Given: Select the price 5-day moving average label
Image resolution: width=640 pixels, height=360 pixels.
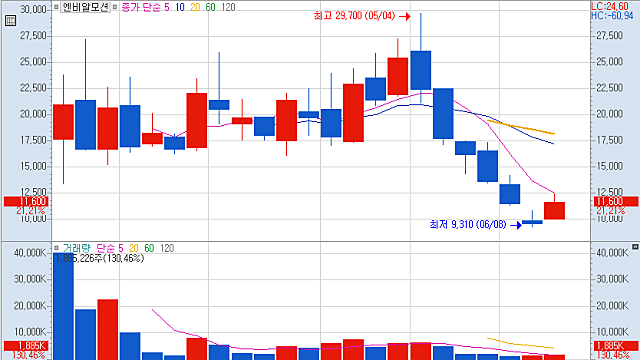Looking at the screenshot, I should [x=167, y=7].
